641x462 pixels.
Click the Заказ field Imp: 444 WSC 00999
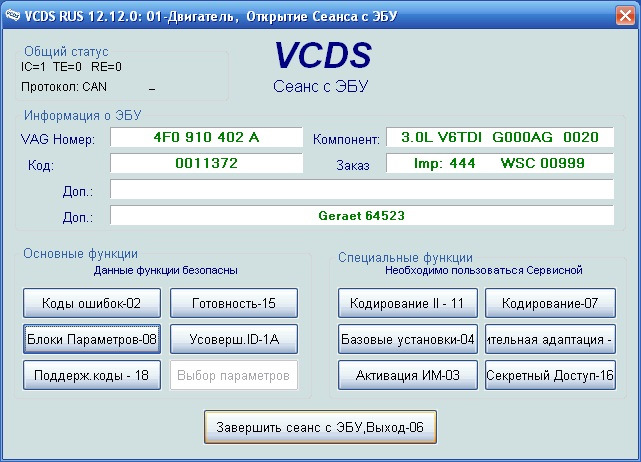(x=500, y=163)
